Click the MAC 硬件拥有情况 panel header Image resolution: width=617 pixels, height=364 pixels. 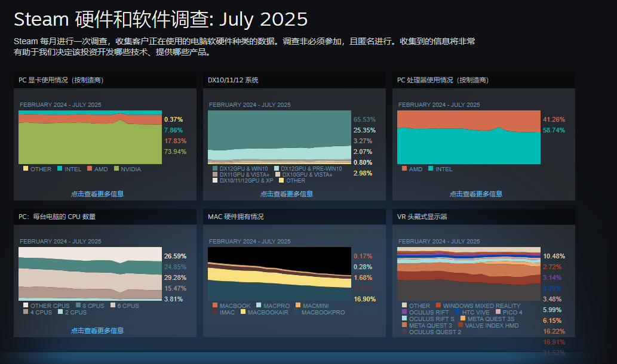(x=235, y=217)
